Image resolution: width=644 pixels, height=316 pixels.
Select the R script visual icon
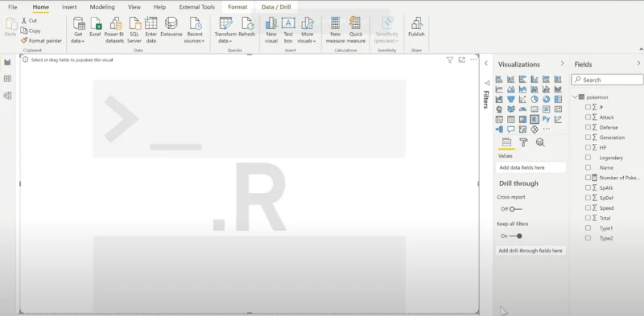coord(534,120)
